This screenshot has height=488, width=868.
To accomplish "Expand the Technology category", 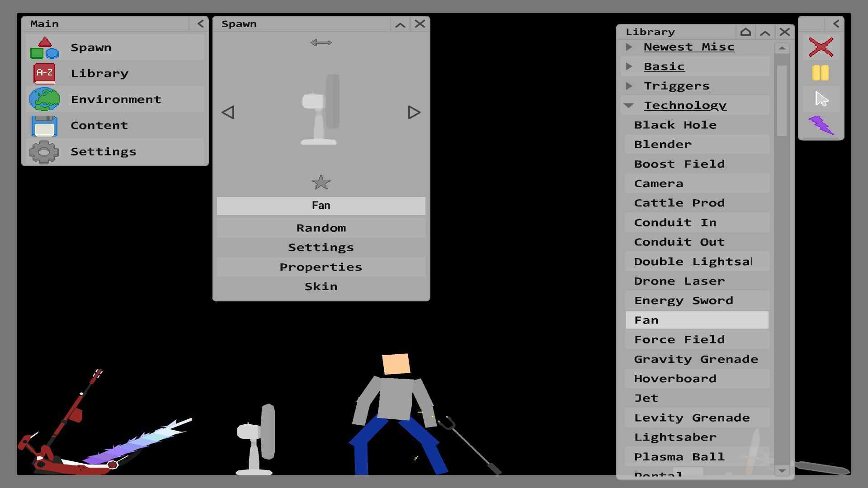I will tap(630, 105).
